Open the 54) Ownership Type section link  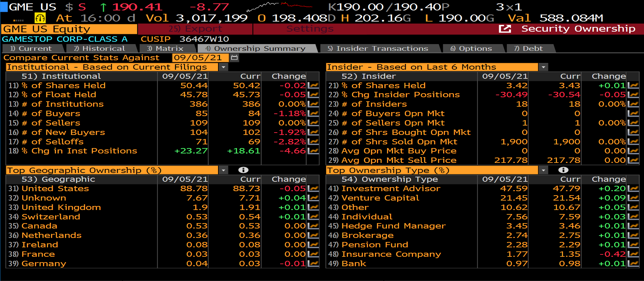coord(390,179)
